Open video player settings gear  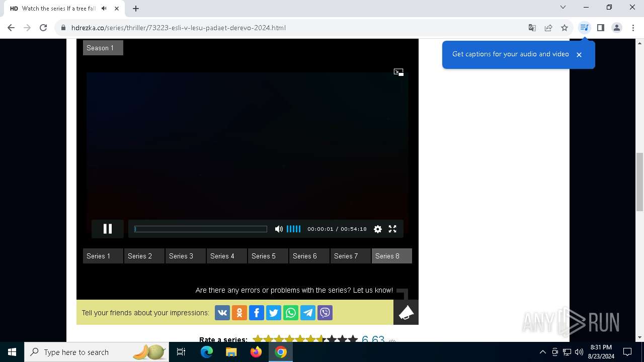[x=378, y=229]
